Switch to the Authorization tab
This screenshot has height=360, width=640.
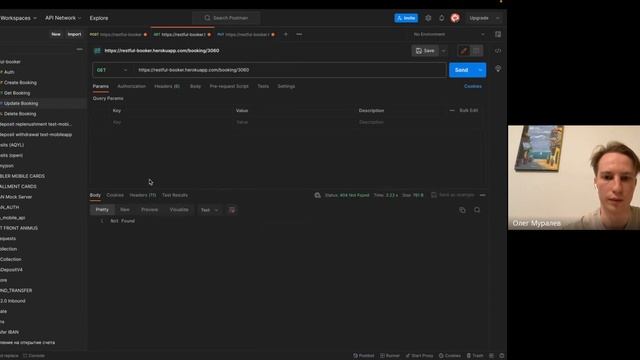tap(131, 86)
